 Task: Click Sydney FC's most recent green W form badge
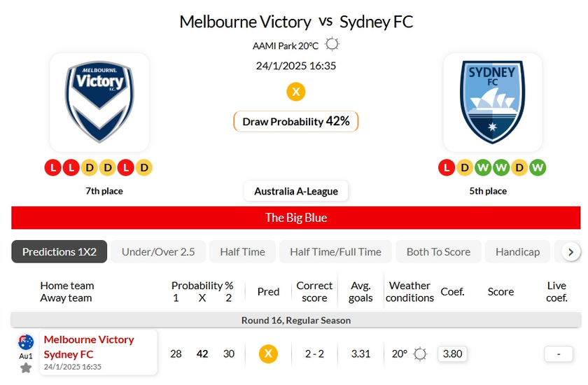click(538, 167)
